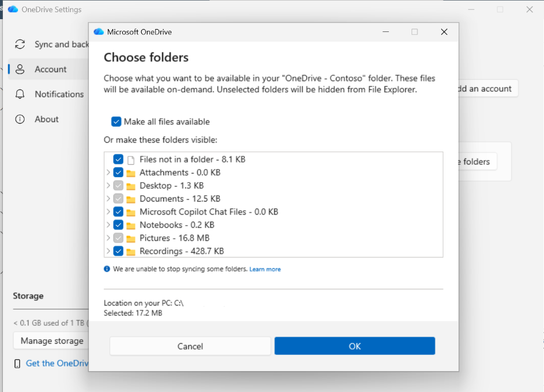Close the OneDrive Settings window

(529, 9)
